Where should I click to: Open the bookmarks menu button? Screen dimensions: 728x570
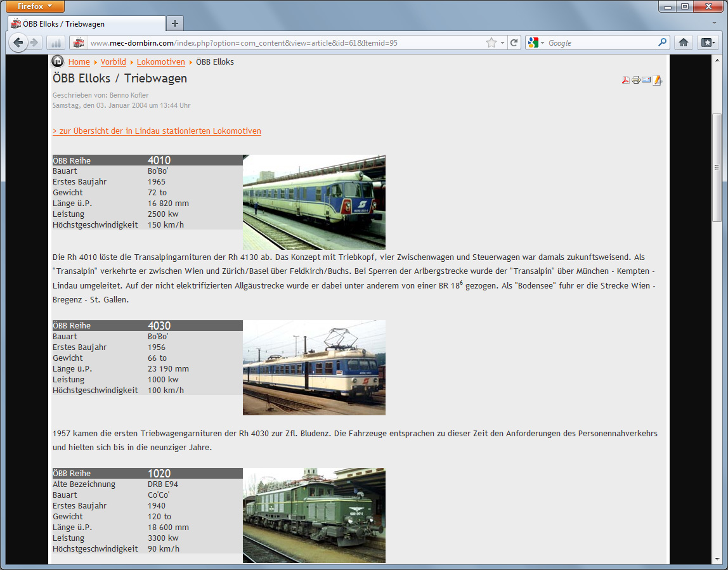tap(708, 42)
